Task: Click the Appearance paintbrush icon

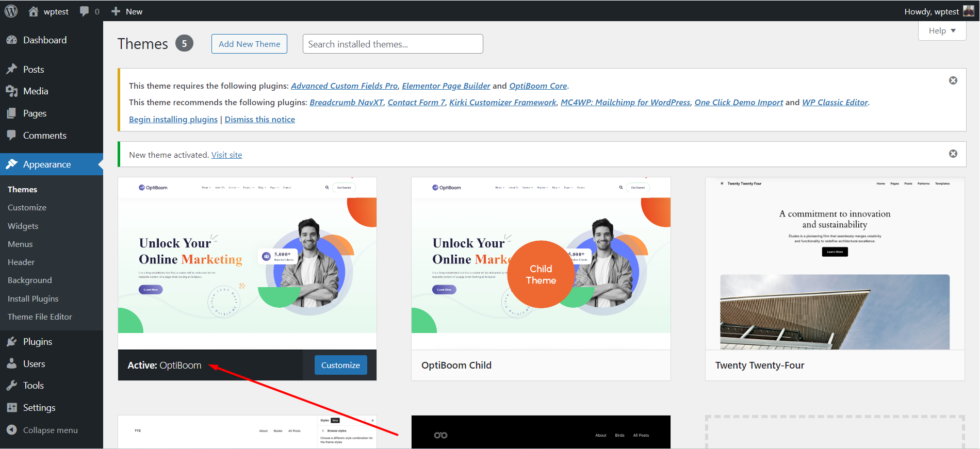Action: tap(11, 164)
